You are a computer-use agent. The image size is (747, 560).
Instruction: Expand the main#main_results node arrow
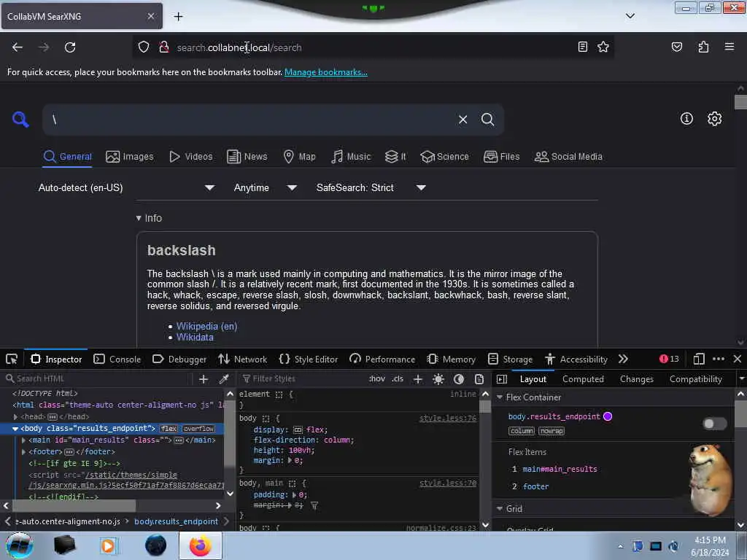(23, 440)
